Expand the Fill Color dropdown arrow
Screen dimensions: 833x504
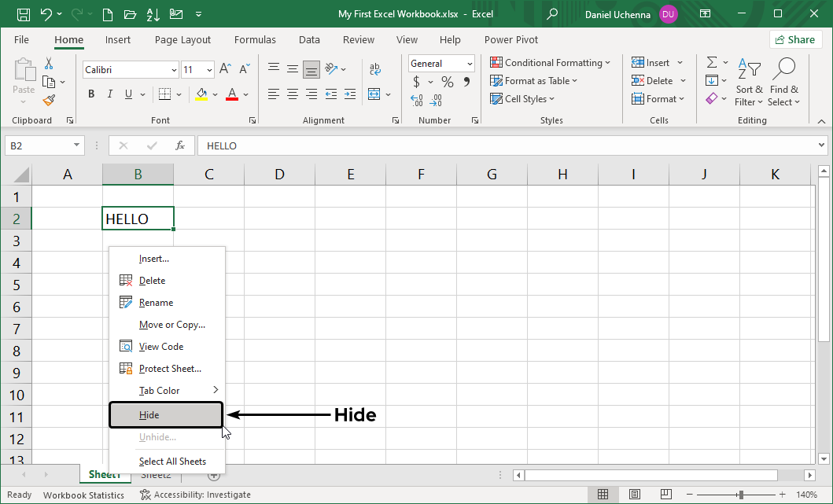[x=213, y=94]
